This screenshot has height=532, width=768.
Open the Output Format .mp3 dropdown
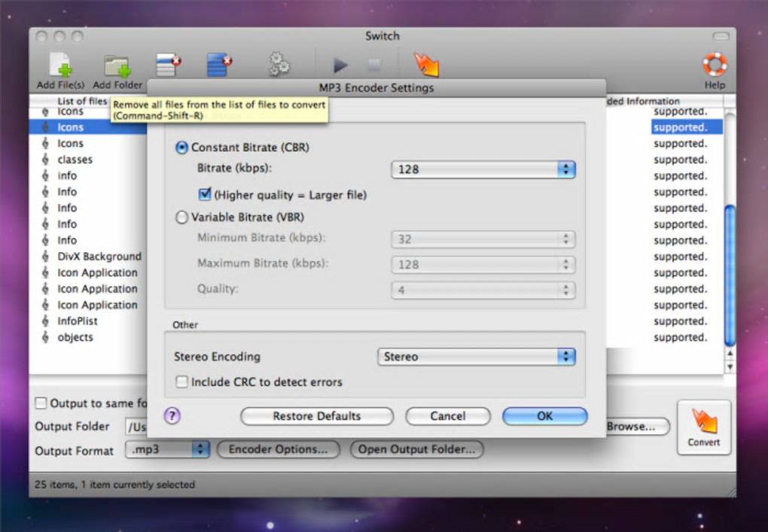click(x=167, y=449)
